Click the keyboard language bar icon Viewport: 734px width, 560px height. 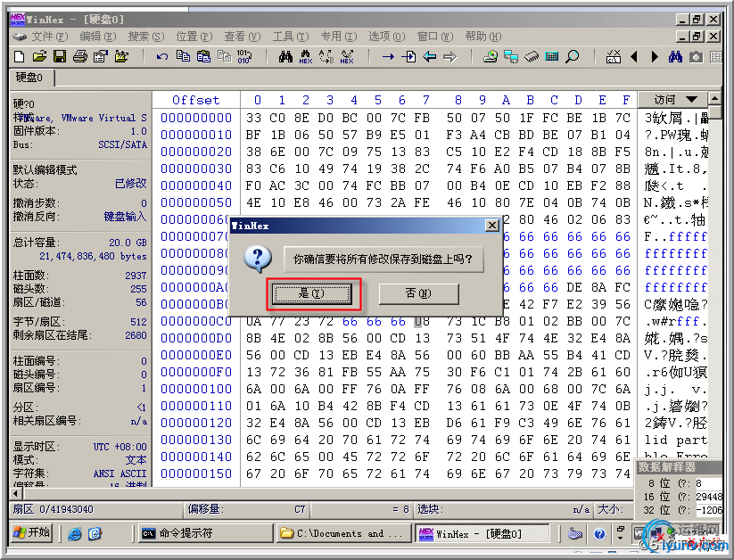(x=574, y=533)
